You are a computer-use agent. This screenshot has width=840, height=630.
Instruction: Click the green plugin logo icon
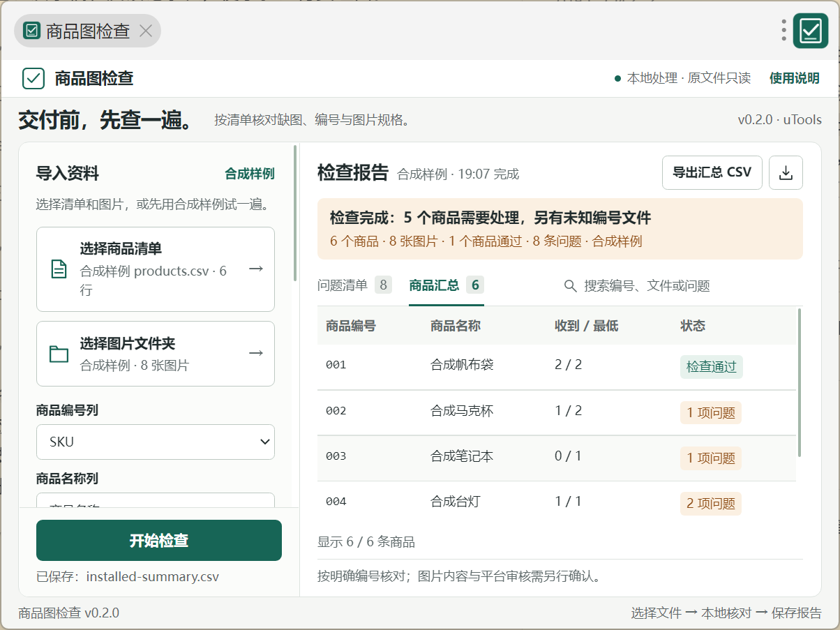tap(810, 31)
